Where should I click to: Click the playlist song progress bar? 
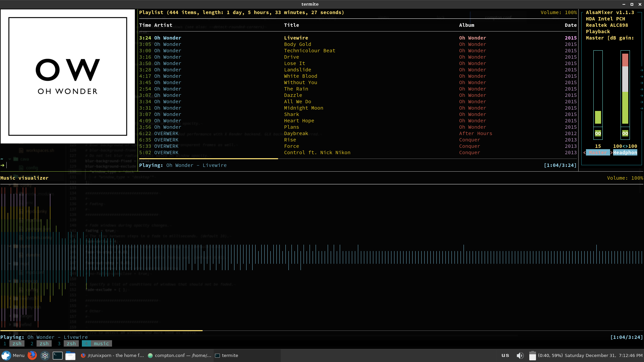click(358, 159)
